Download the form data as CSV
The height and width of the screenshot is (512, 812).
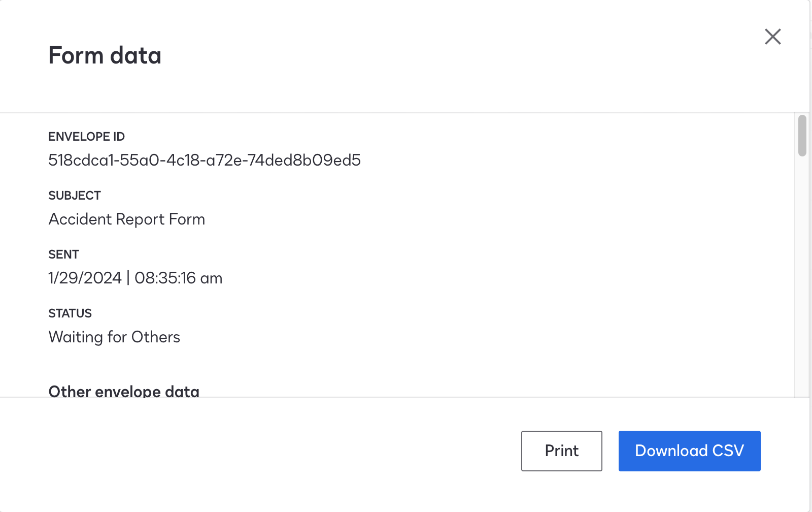point(689,451)
